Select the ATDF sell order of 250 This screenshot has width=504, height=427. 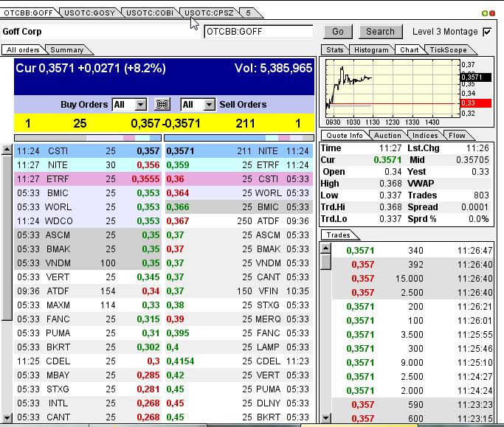239,221
